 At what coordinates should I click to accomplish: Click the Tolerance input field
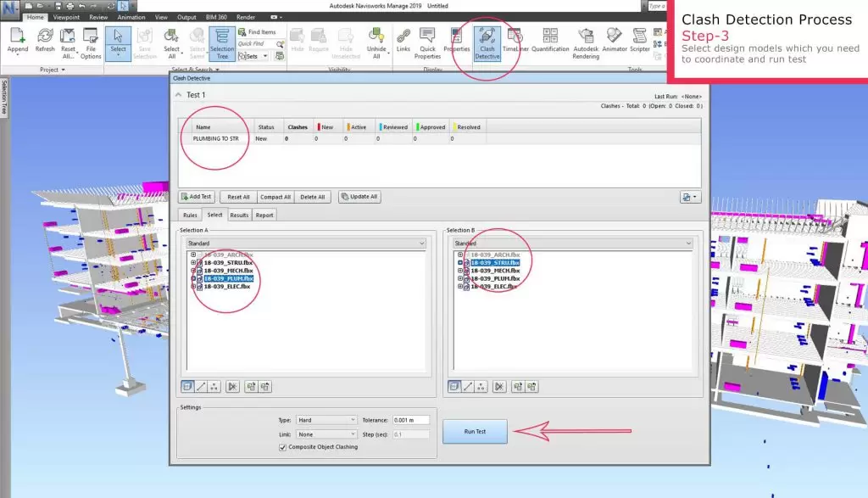[x=411, y=420]
